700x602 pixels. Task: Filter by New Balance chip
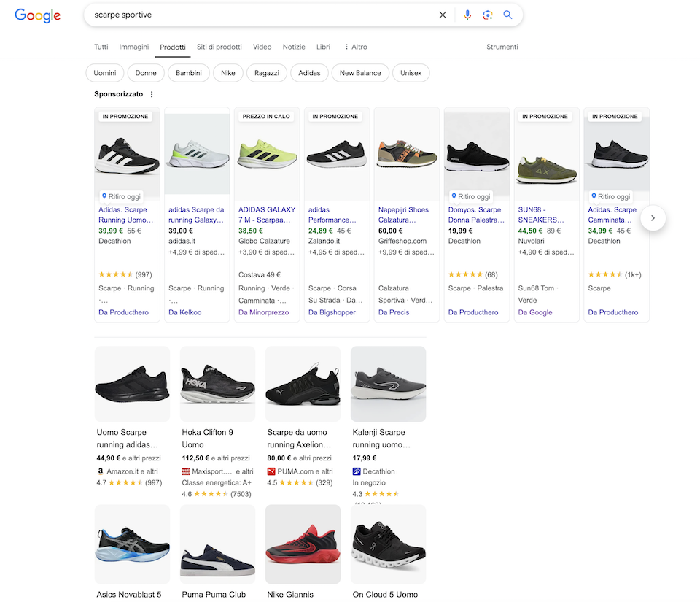[360, 73]
